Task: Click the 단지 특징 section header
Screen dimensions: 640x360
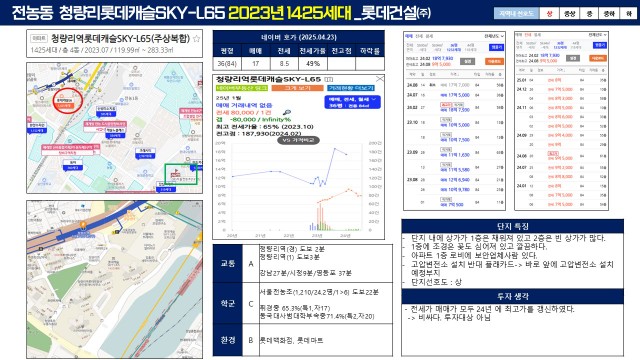Action: pos(512,226)
